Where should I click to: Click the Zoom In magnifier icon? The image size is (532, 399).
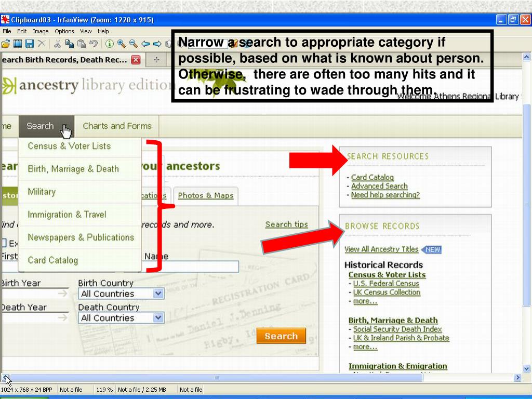[x=121, y=44]
